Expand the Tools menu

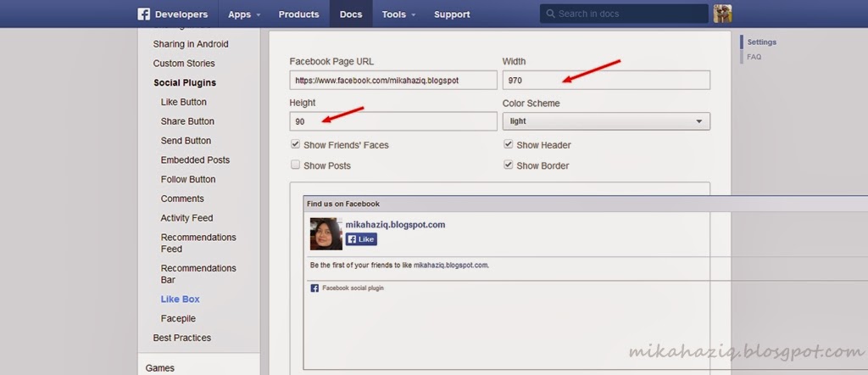[x=398, y=14]
